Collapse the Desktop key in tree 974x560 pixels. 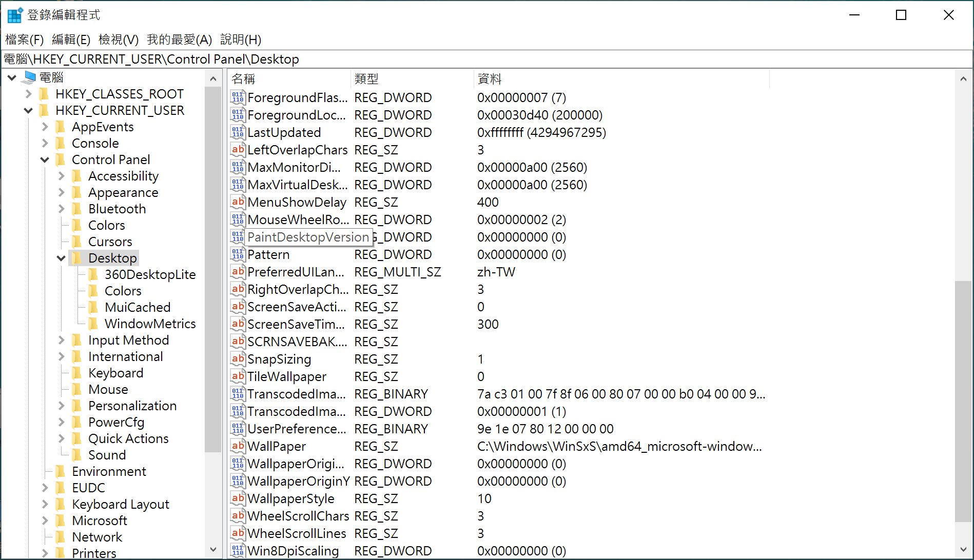(61, 258)
